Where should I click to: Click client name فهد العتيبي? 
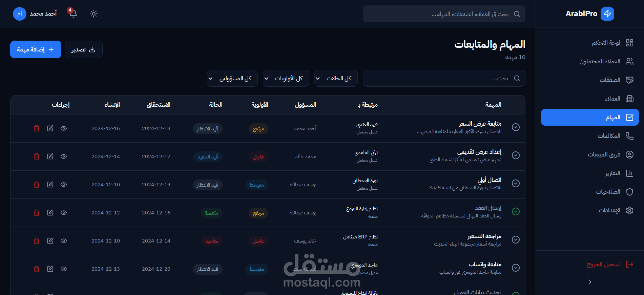[367, 124]
